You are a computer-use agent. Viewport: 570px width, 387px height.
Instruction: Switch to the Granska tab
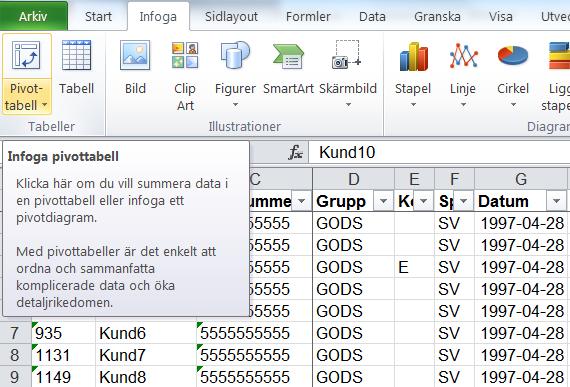pos(437,16)
